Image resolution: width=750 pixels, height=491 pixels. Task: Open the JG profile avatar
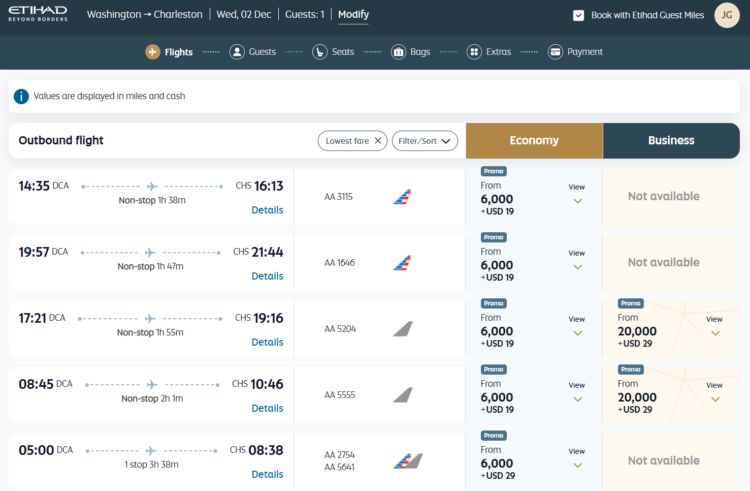(727, 15)
